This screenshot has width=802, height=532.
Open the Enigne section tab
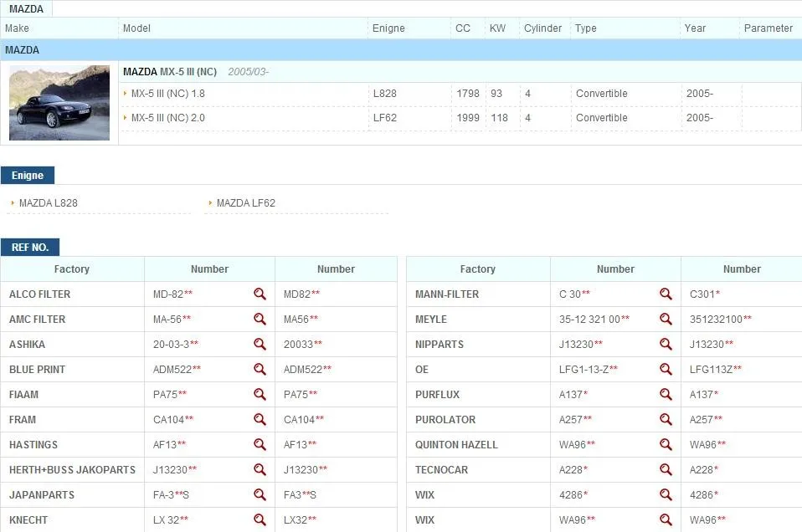tap(28, 176)
